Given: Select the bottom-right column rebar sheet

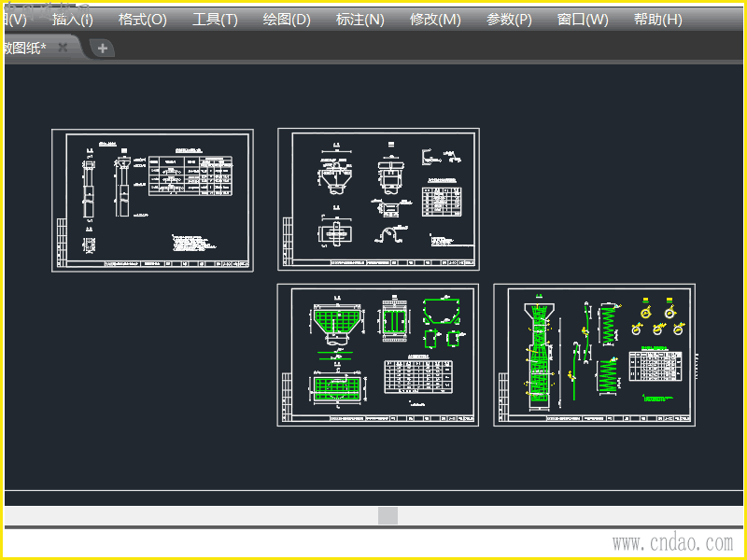Looking at the screenshot, I should coord(594,355).
